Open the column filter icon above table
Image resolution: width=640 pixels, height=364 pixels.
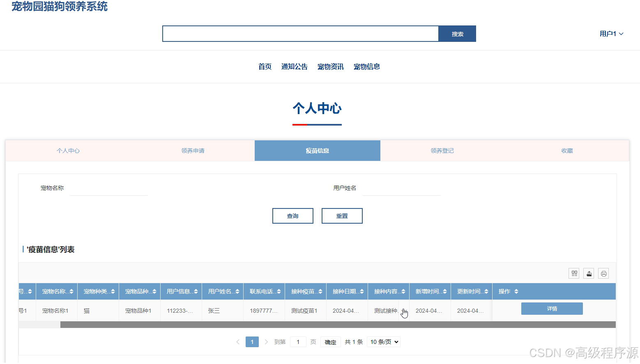click(574, 273)
